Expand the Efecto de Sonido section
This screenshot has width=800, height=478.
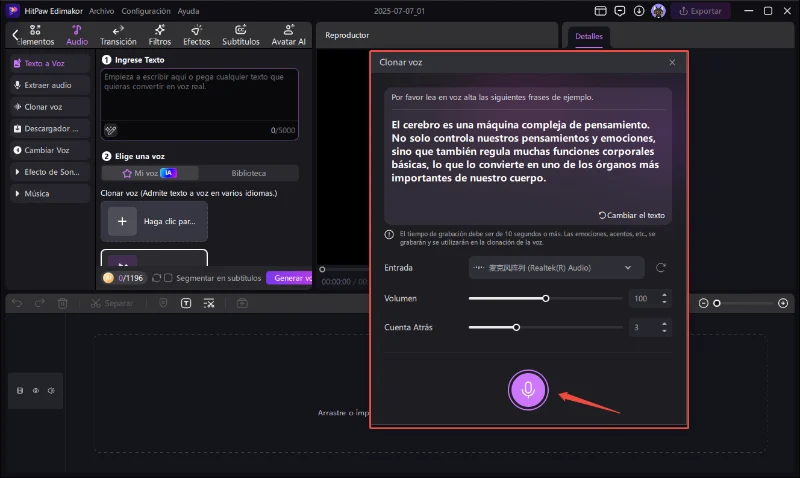click(48, 172)
